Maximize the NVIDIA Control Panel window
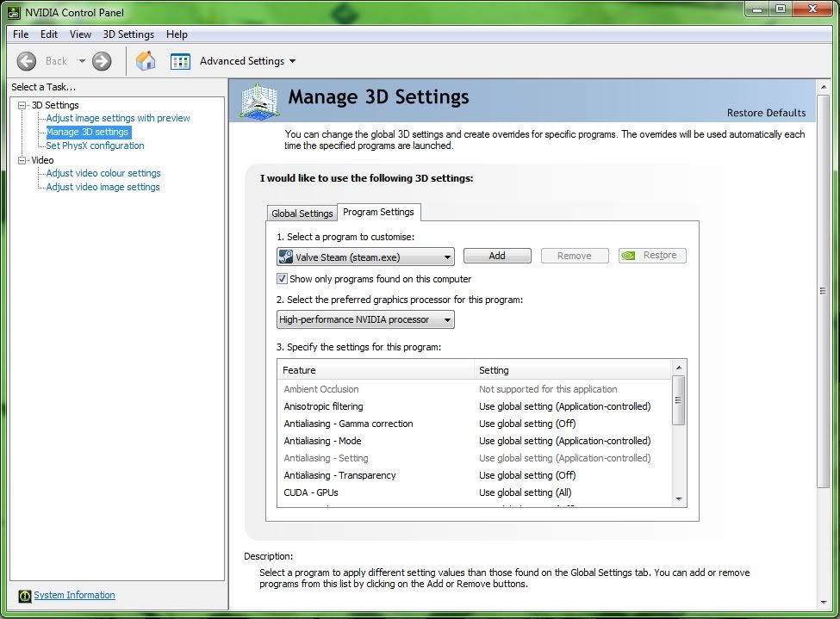This screenshot has width=840, height=619. point(781,9)
